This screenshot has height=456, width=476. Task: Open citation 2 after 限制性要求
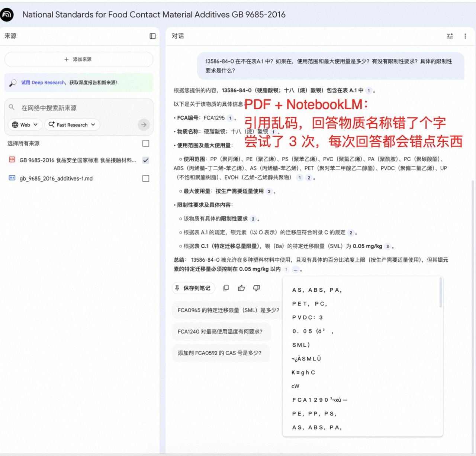[x=253, y=219]
